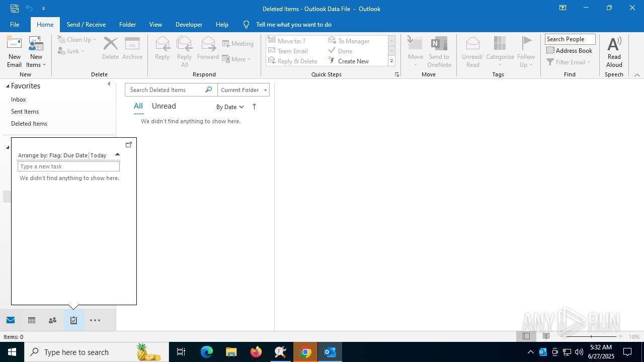Collapse the ribbon
644x362 pixels.
click(x=637, y=75)
